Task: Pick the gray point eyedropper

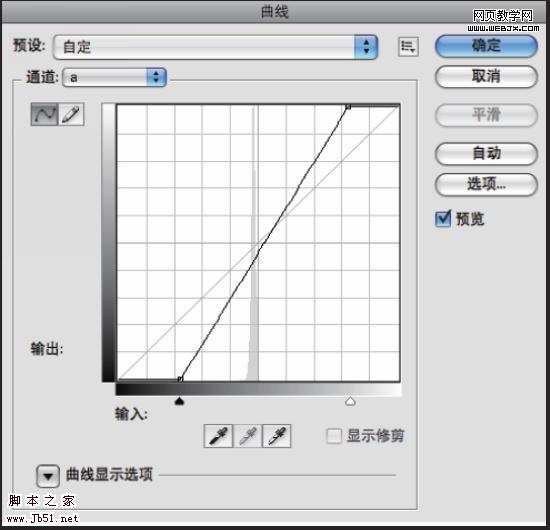Action: pyautogui.click(x=248, y=436)
